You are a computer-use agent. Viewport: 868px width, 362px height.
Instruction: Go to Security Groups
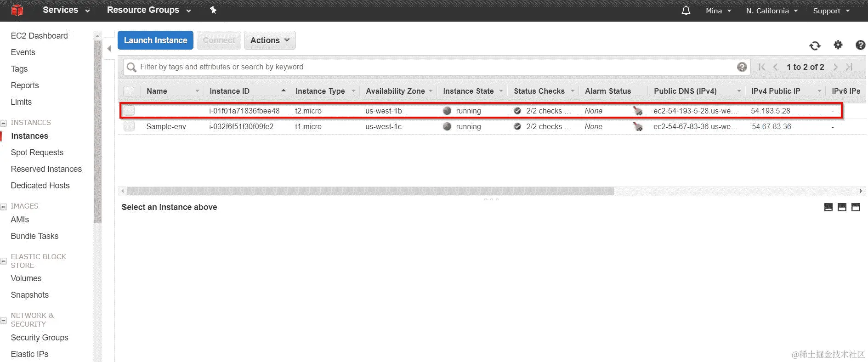tap(40, 338)
